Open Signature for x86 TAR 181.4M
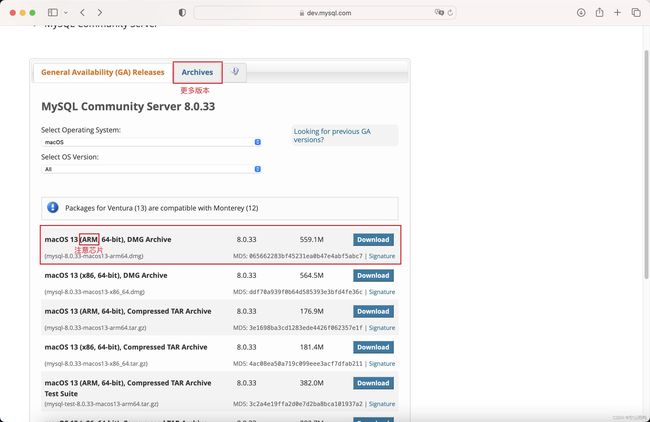Viewport: 650px width, 422px height. click(382, 364)
